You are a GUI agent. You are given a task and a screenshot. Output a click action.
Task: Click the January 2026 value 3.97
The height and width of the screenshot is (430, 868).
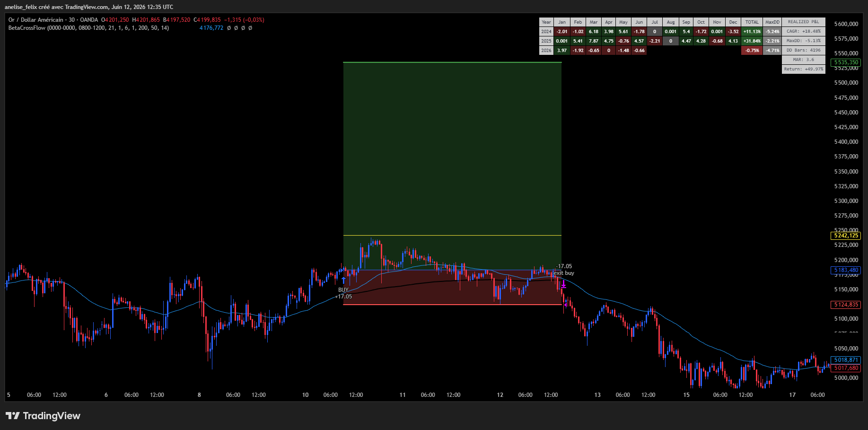pos(562,51)
